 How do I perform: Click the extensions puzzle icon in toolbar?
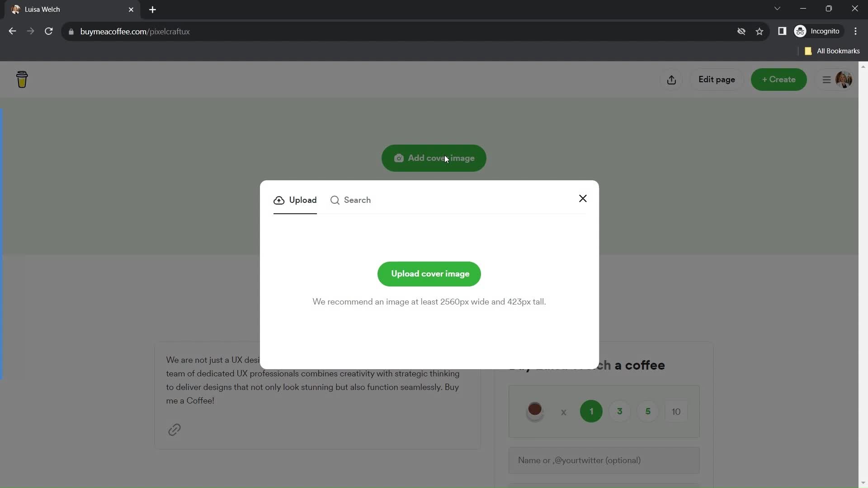tap(782, 31)
